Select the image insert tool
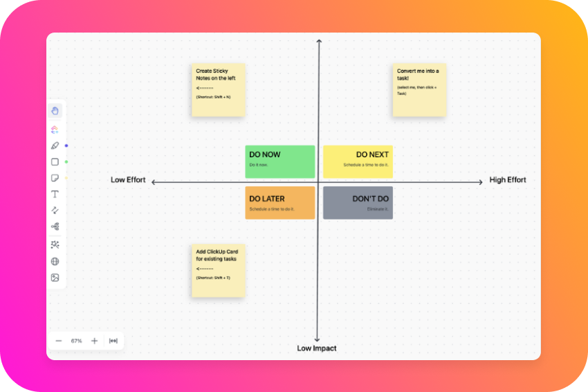 55,278
